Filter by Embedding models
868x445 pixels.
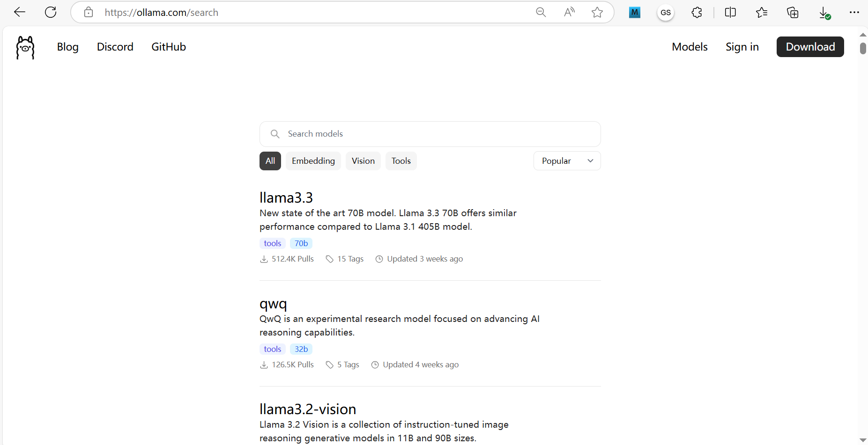[313, 161]
